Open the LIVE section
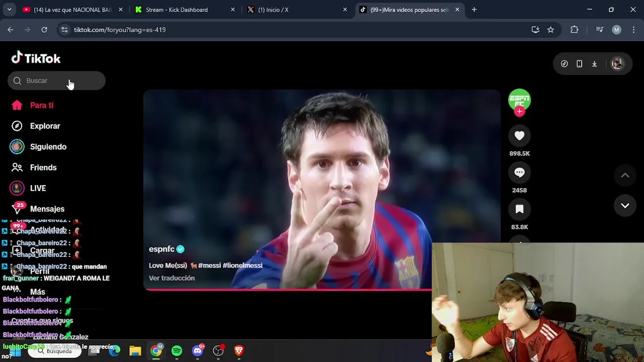The height and width of the screenshot is (362, 644). [x=28, y=188]
